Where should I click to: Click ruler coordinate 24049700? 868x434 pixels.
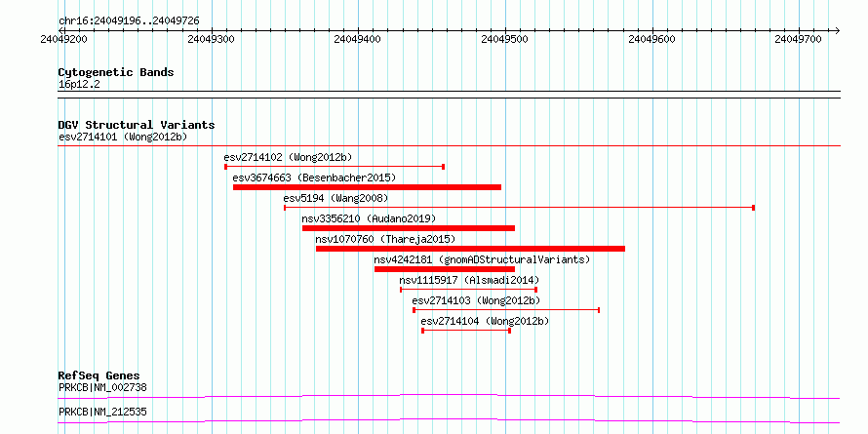point(799,39)
